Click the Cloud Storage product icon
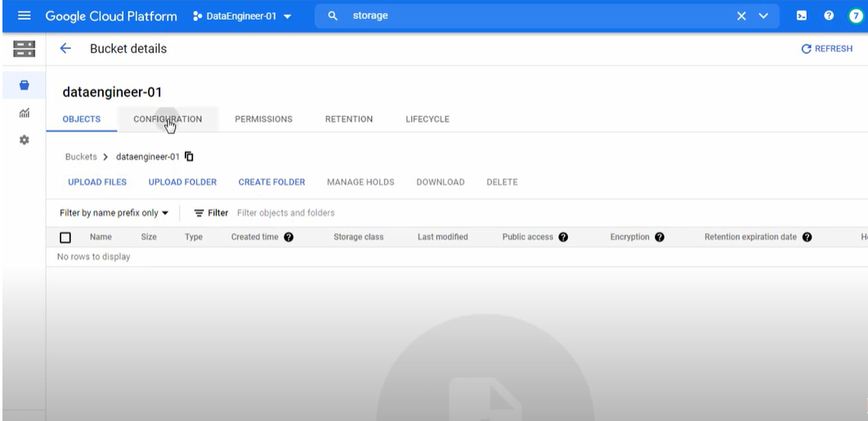This screenshot has height=421, width=868. point(24,49)
